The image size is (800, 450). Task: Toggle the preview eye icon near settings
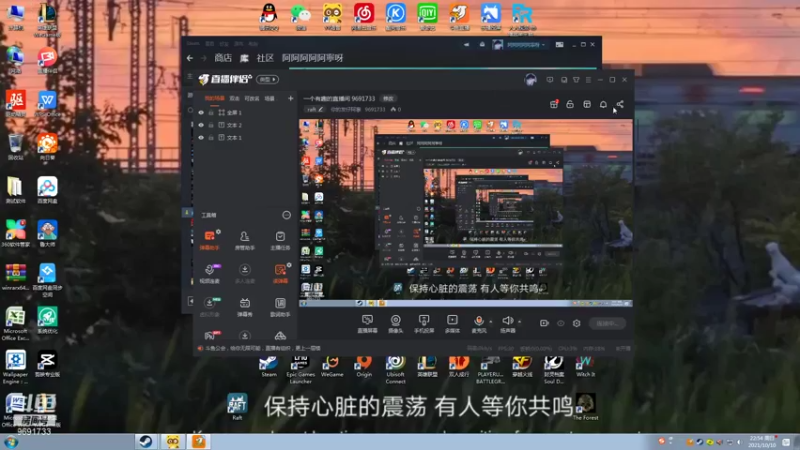(561, 323)
